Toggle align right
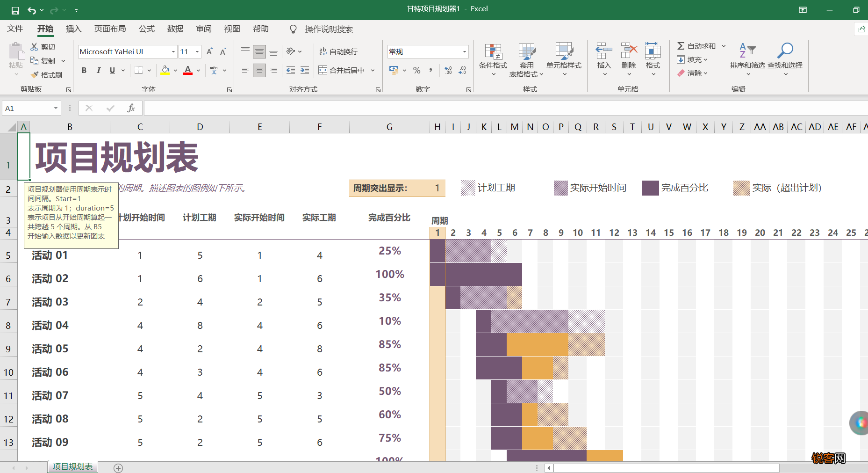 (x=273, y=70)
